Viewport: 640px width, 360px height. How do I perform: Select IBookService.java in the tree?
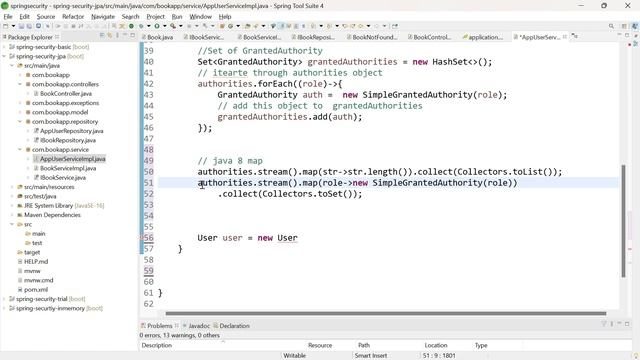click(63, 178)
